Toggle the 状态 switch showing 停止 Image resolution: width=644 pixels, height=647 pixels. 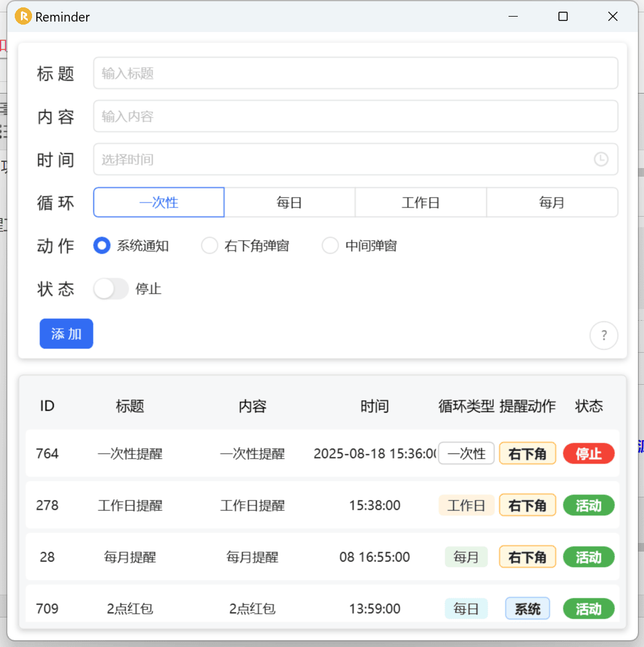[x=111, y=289]
